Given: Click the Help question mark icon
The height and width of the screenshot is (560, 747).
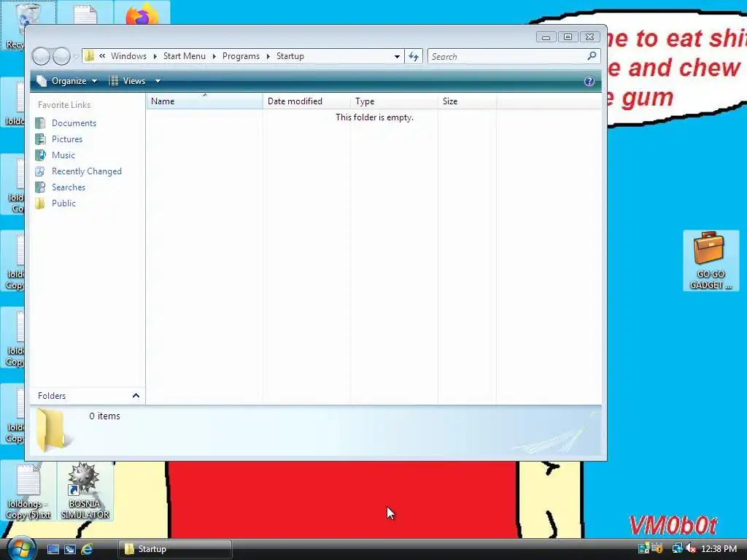Looking at the screenshot, I should 589,81.
